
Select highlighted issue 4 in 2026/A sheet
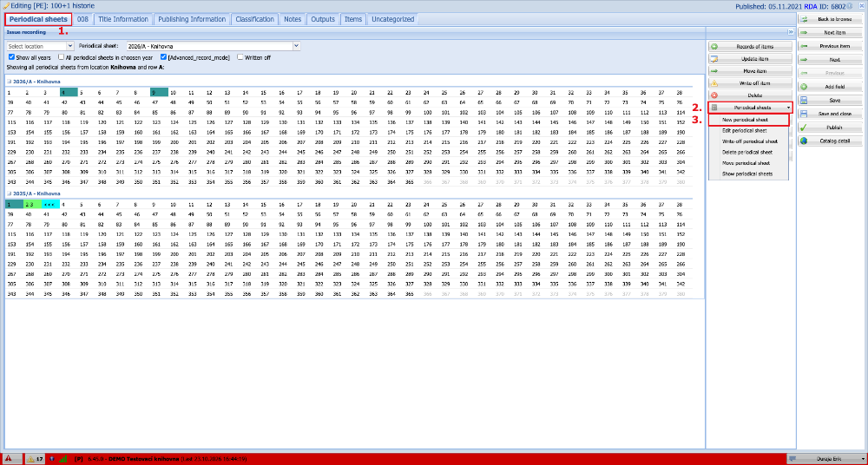69,92
